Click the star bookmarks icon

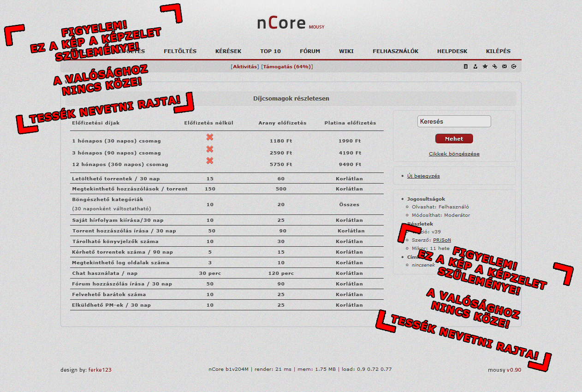[x=485, y=66]
